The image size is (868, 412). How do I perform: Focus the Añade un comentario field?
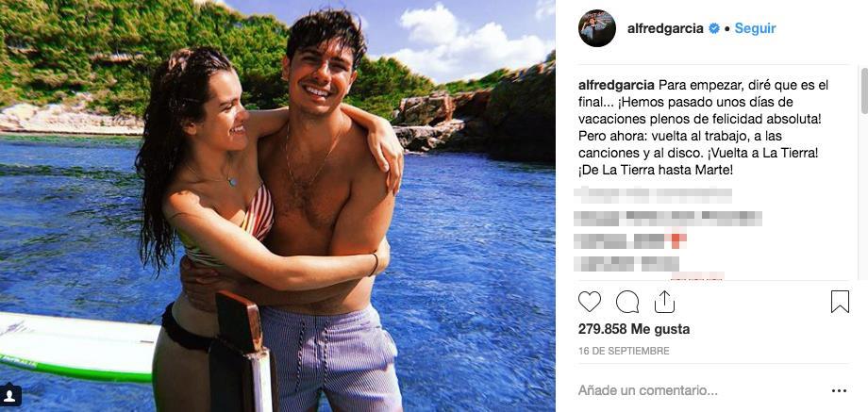647,390
